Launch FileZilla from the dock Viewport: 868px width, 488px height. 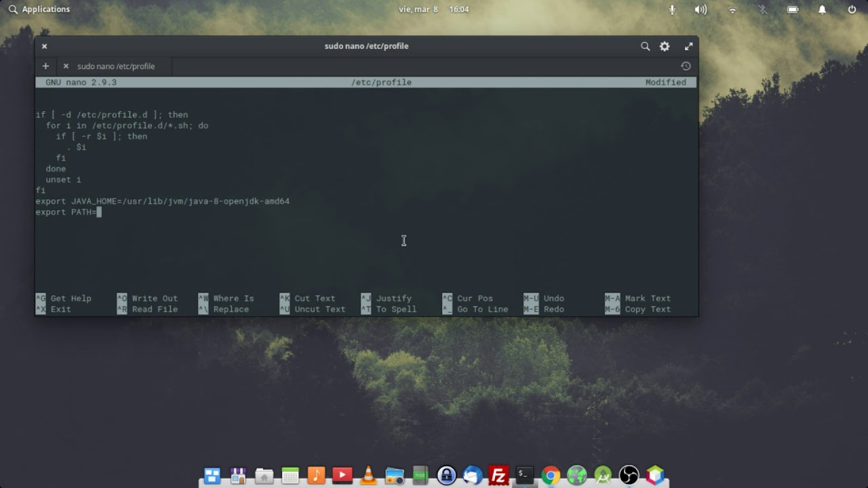click(x=498, y=475)
